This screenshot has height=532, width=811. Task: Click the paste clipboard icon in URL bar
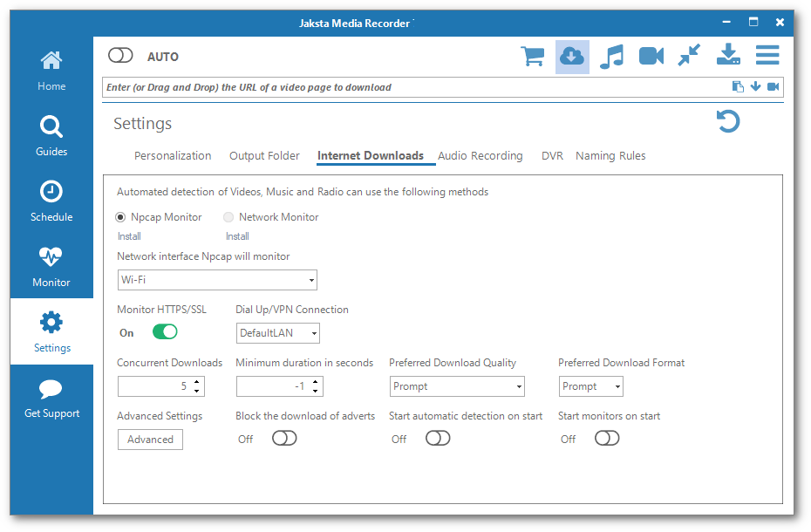738,86
